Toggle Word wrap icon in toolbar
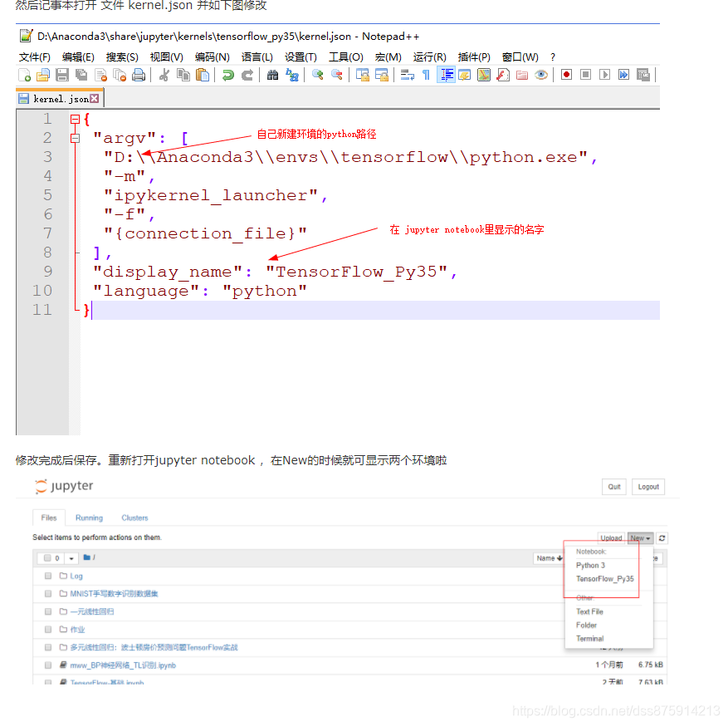 click(x=408, y=75)
